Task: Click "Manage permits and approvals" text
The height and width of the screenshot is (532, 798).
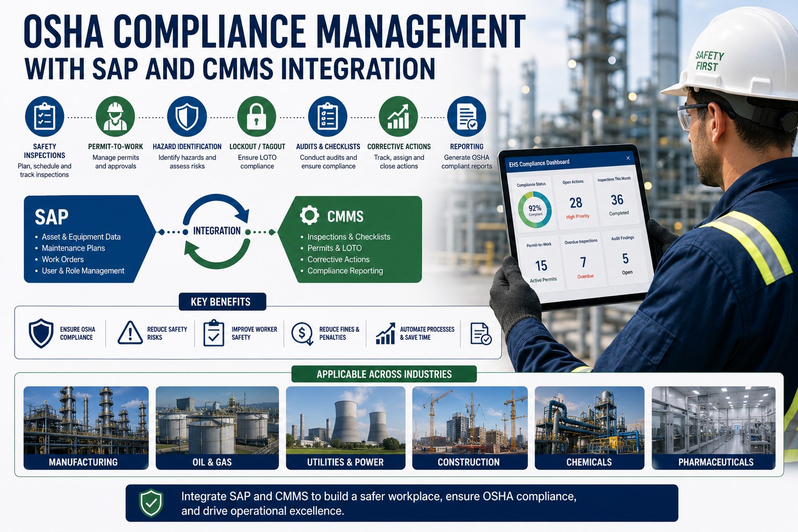Action: pyautogui.click(x=115, y=162)
